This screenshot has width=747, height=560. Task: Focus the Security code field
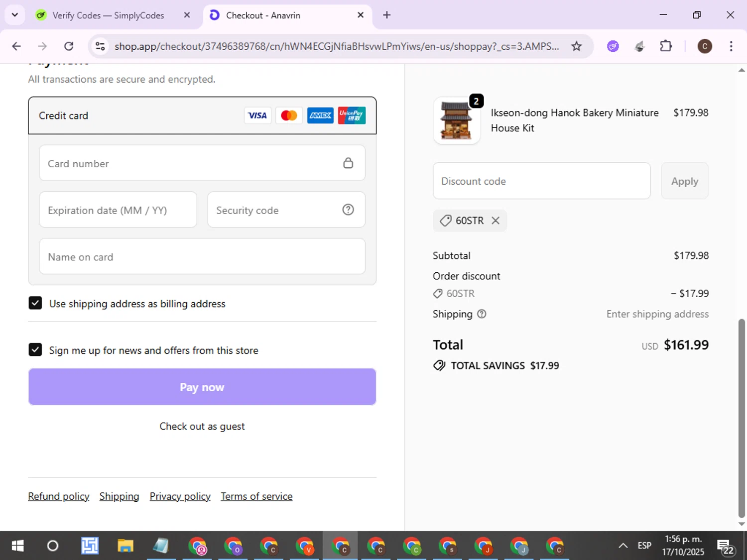286,210
